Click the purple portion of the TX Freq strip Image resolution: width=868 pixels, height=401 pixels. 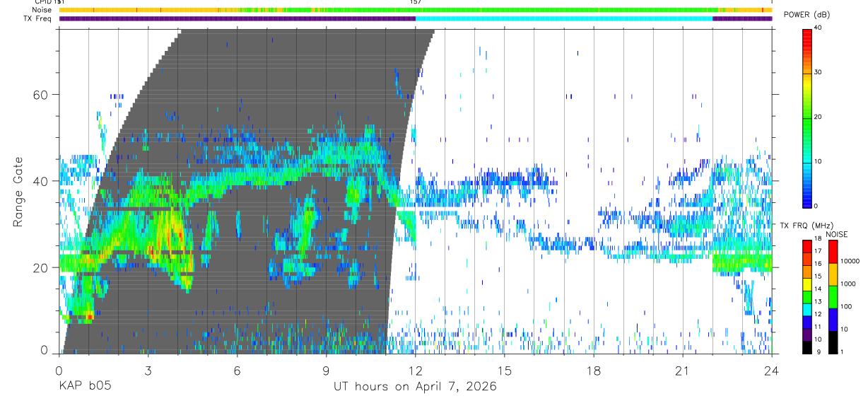237,18
